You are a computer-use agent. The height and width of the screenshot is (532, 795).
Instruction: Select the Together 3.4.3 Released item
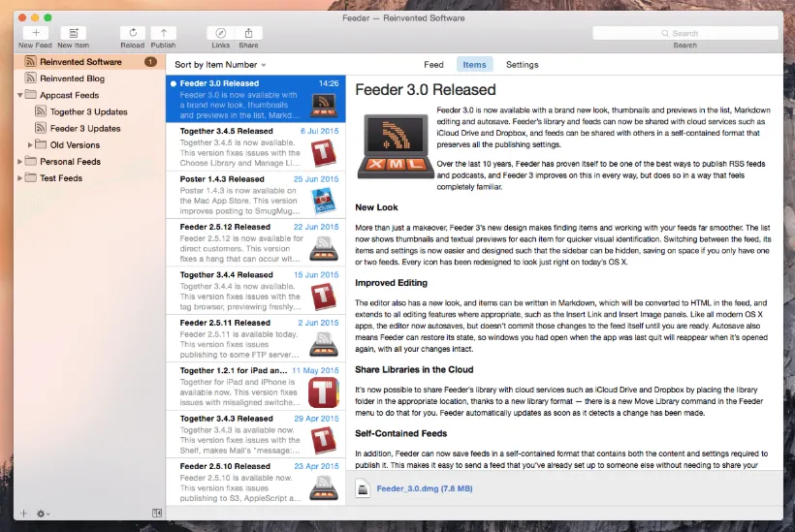(256, 434)
